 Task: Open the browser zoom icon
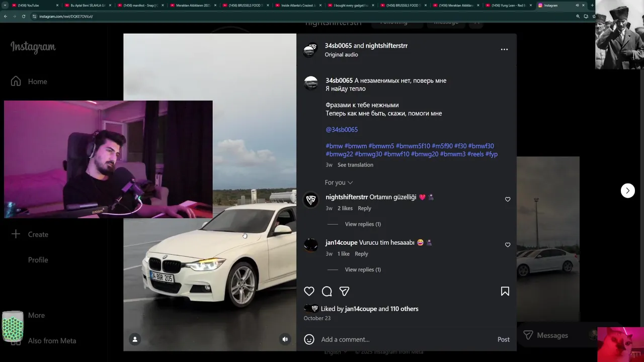pyautogui.click(x=578, y=16)
